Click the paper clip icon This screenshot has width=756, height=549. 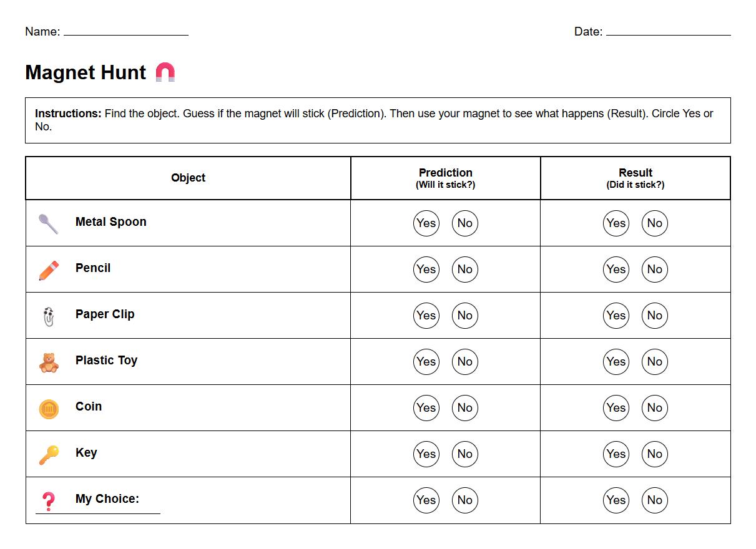pos(49,316)
